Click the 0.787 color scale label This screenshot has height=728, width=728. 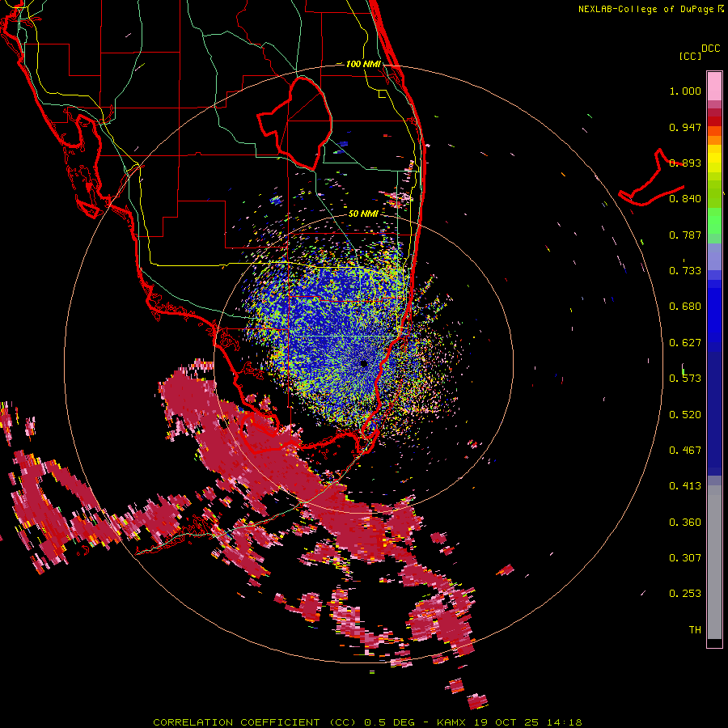(685, 235)
